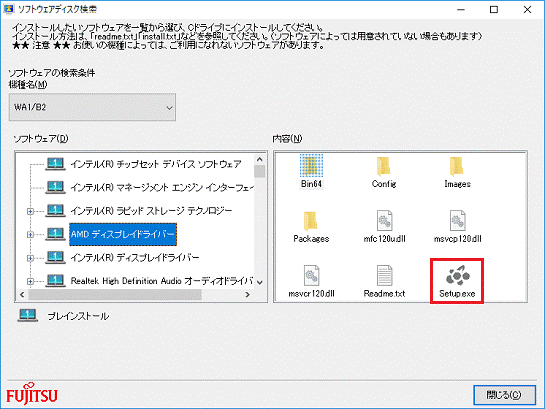Viewport: 545px width, 409px height.
Task: Open the 機種名 WA1/B2 dropdown
Action: (92, 107)
